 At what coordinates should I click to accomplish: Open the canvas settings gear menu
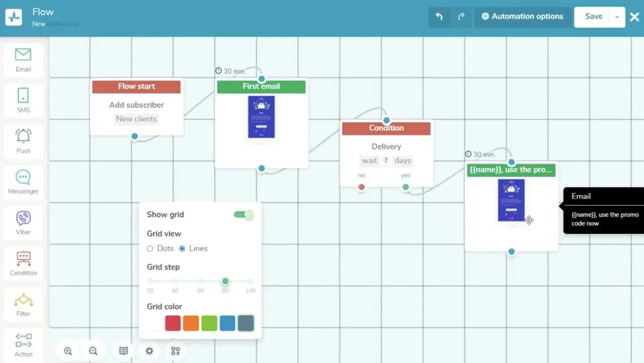point(149,350)
